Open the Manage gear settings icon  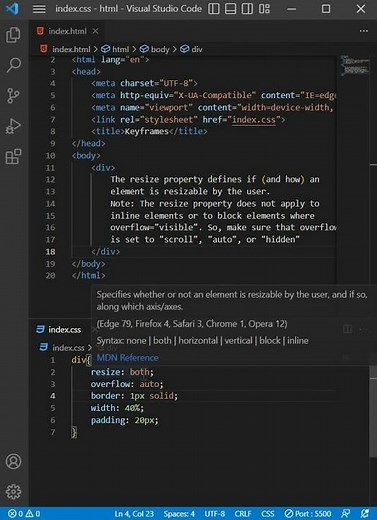(x=13, y=491)
